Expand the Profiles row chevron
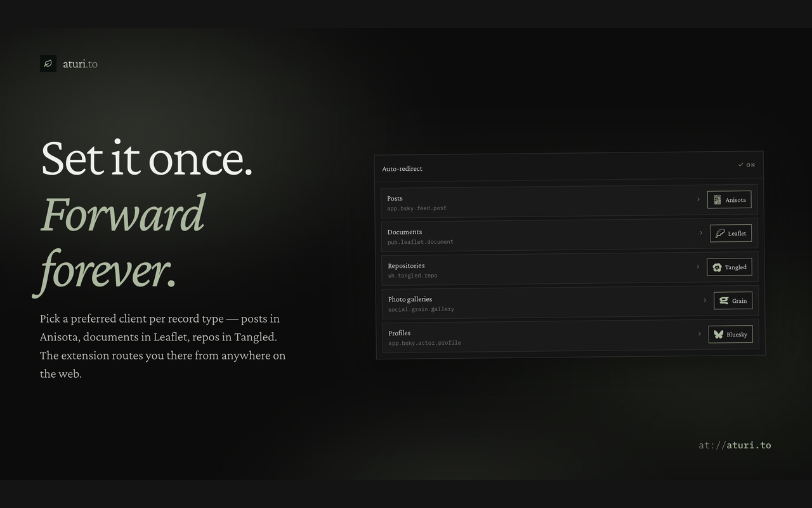This screenshot has height=508, width=812. (x=700, y=334)
